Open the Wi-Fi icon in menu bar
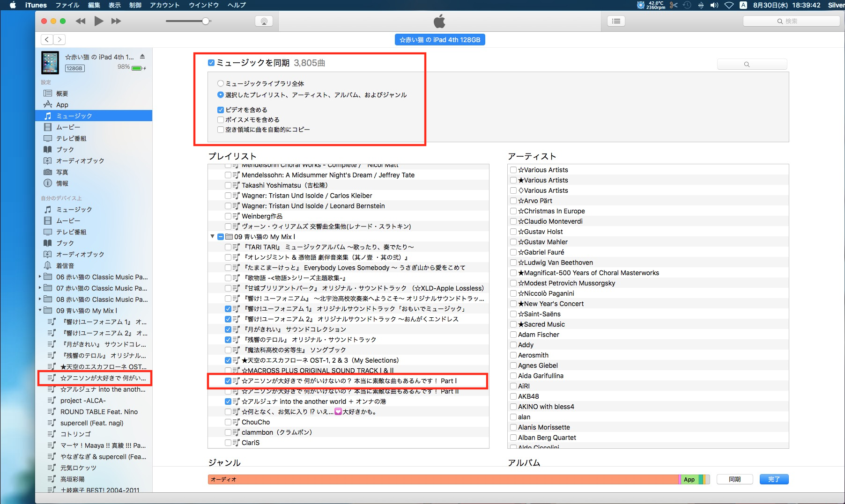 (729, 5)
